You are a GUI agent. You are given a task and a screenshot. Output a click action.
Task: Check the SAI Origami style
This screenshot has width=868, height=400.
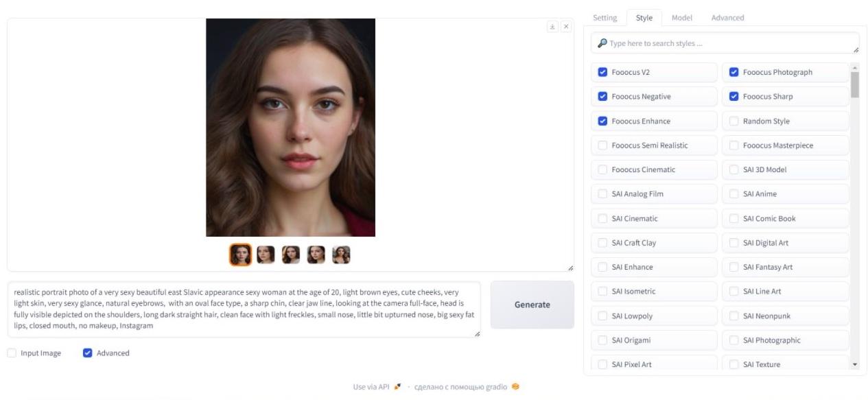tap(602, 340)
